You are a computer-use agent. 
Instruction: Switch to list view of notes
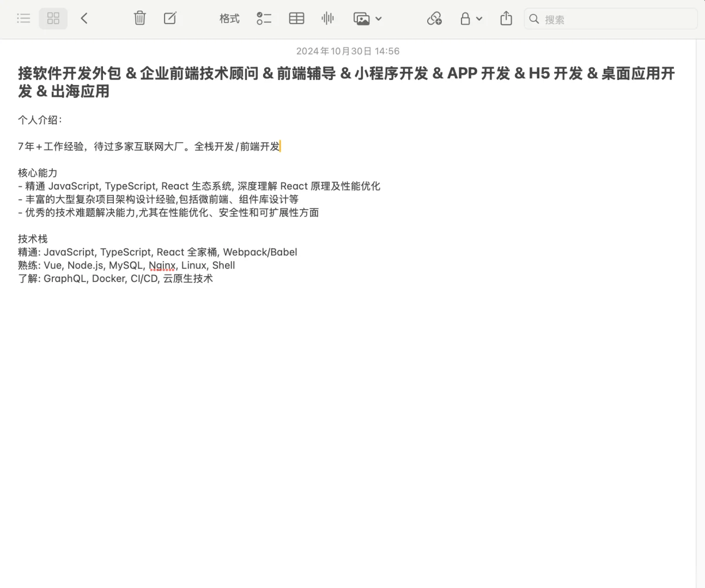(x=23, y=18)
